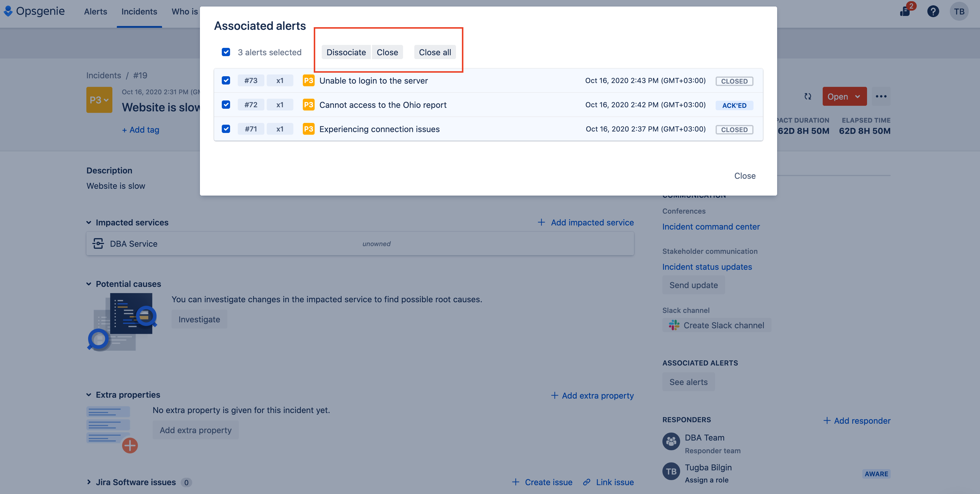Collapse the Extra properties section
Screen dimensions: 980x494
(x=89, y=395)
